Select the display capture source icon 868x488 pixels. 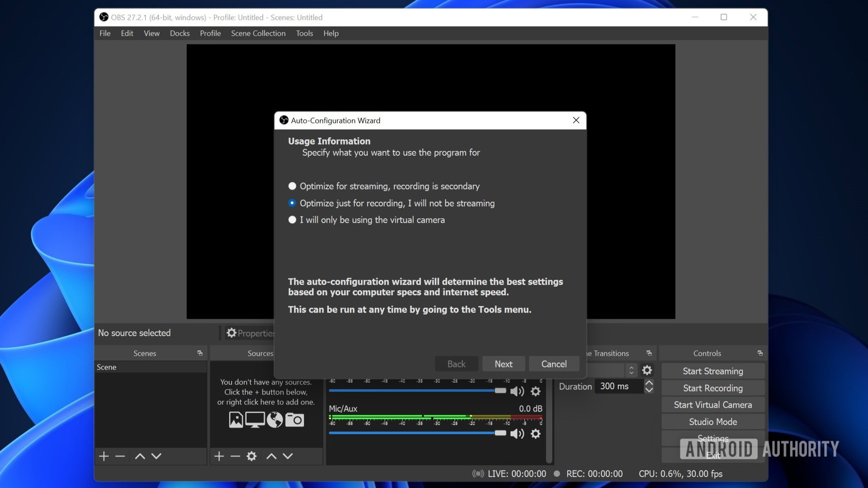[x=255, y=421]
